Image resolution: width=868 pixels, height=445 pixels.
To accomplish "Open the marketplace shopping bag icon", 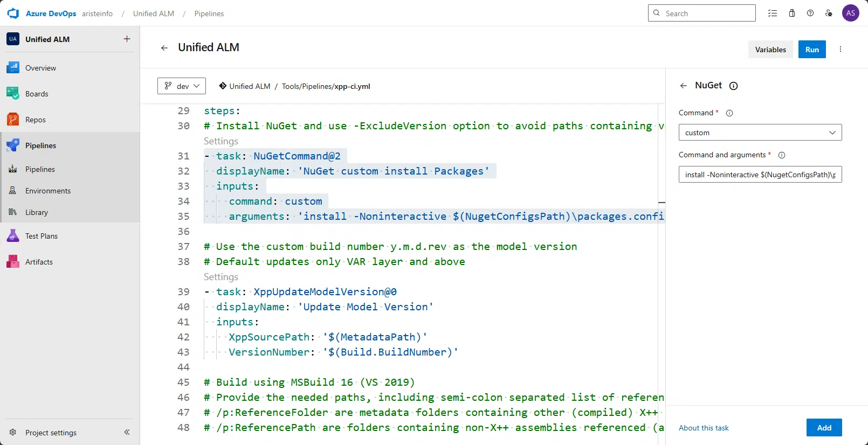I will click(792, 13).
